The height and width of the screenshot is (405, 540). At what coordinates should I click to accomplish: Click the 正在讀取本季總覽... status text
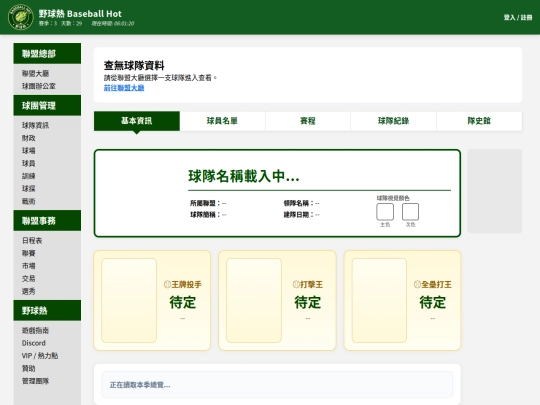pos(140,385)
